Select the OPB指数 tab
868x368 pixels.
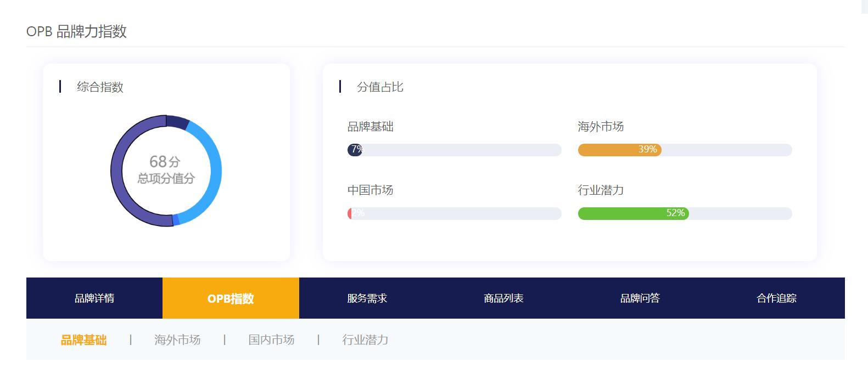pyautogui.click(x=230, y=298)
